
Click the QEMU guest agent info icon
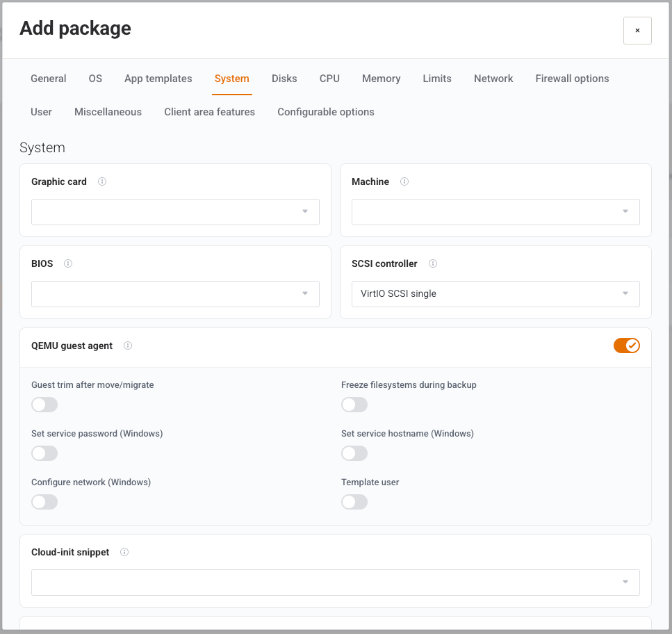click(128, 346)
